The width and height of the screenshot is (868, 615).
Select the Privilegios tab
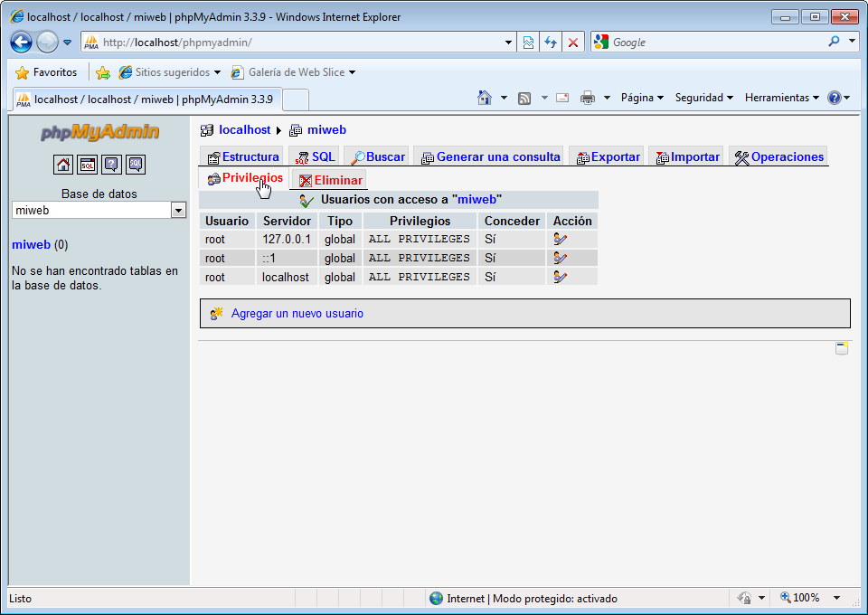(244, 178)
